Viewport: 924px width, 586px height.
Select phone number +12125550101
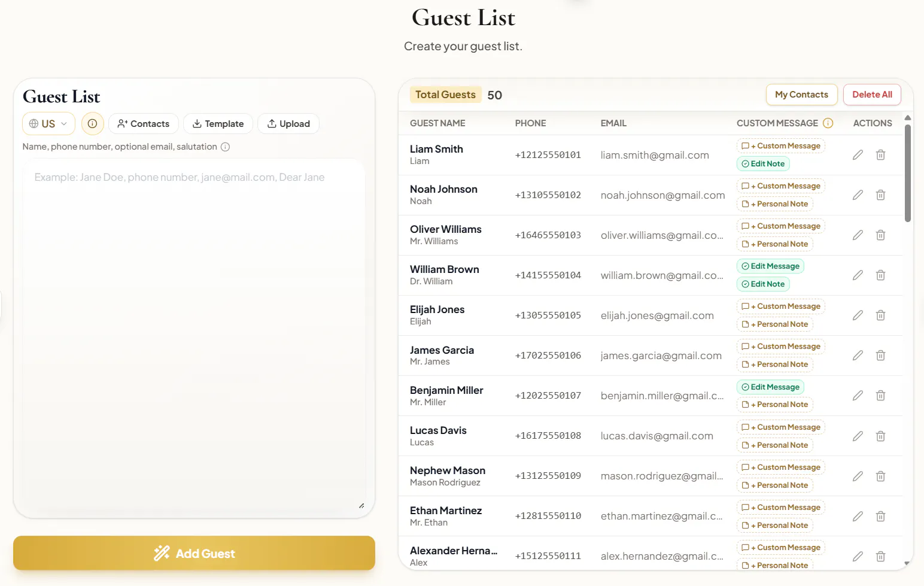548,155
